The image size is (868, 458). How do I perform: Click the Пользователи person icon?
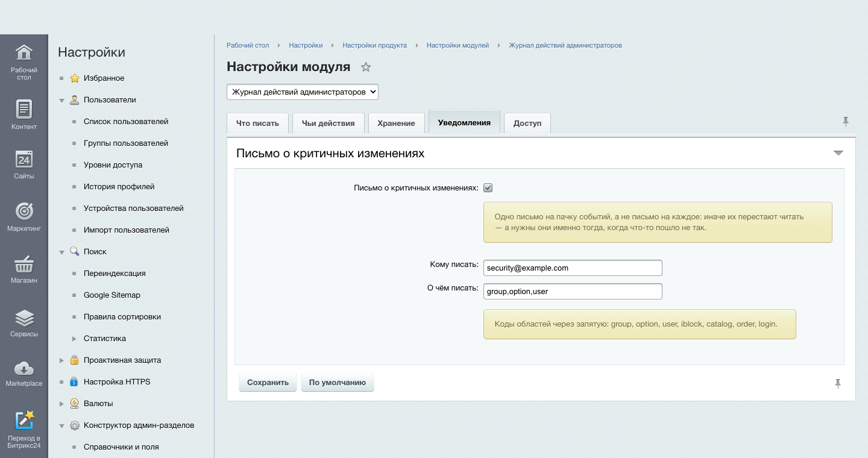coord(75,100)
